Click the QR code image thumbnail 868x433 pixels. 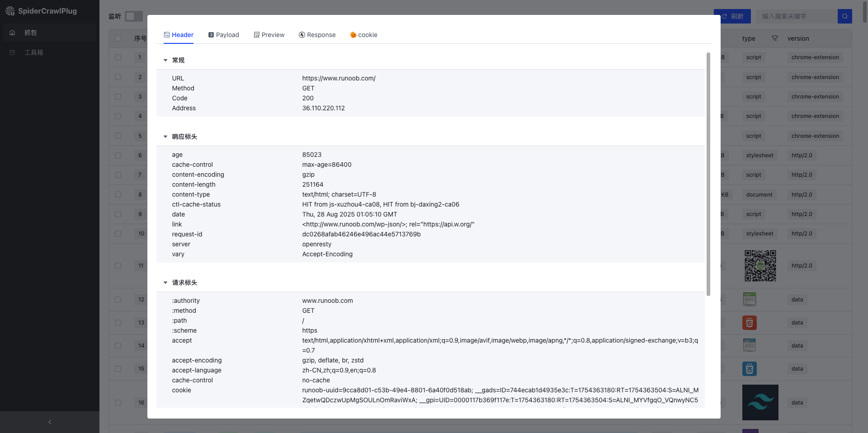[x=760, y=266]
